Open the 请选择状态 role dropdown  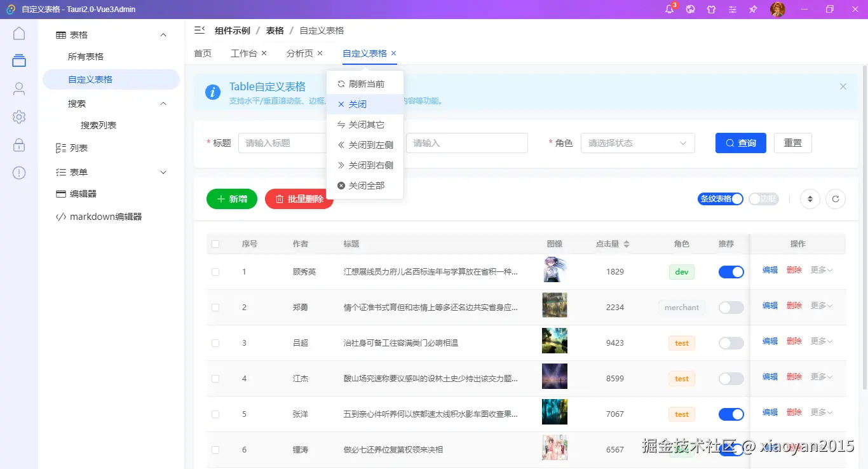pos(637,143)
